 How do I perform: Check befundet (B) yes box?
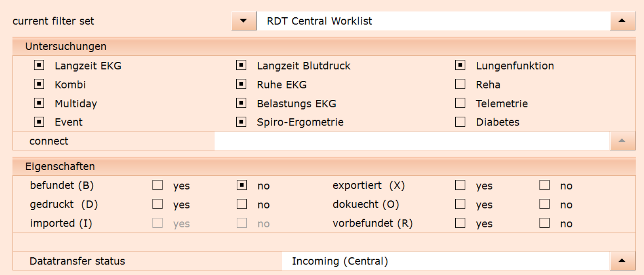coord(158,185)
